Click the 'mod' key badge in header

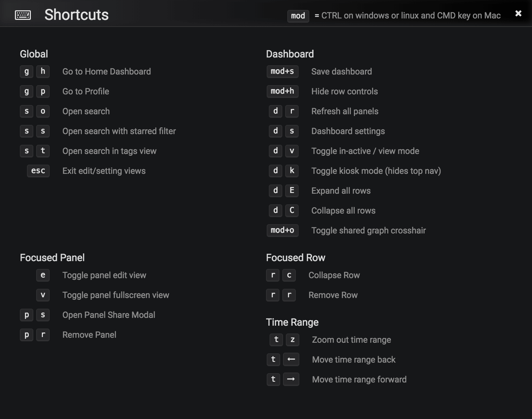[x=298, y=16]
